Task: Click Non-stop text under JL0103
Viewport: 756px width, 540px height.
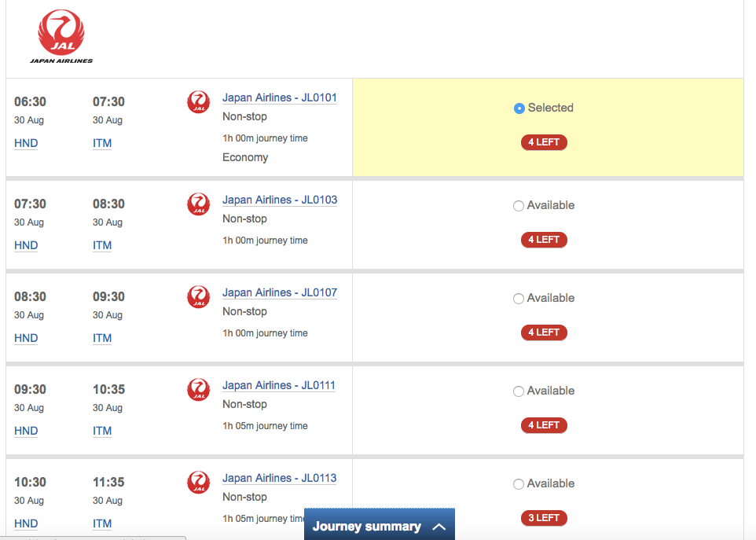Action: (244, 219)
